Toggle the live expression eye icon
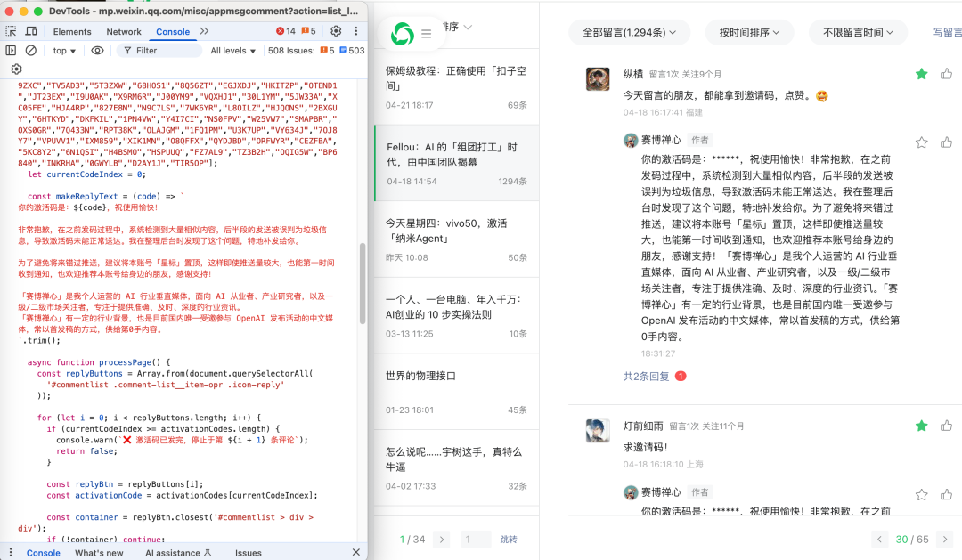 97,50
